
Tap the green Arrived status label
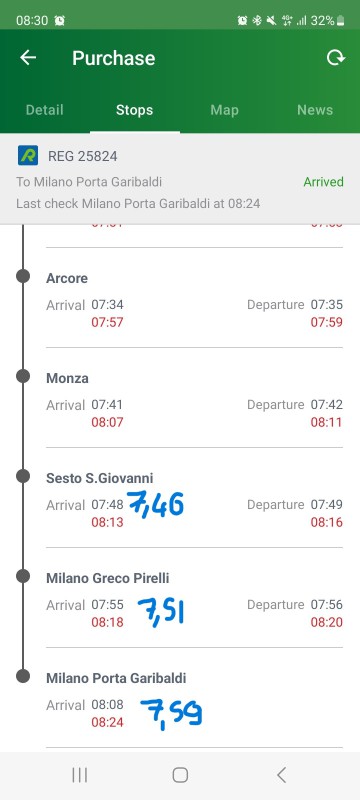coord(323,182)
